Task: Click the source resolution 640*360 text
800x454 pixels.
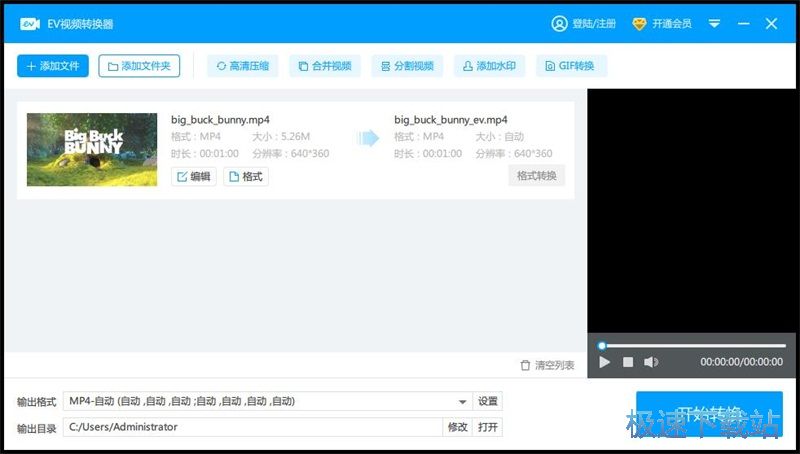Action: click(x=310, y=154)
